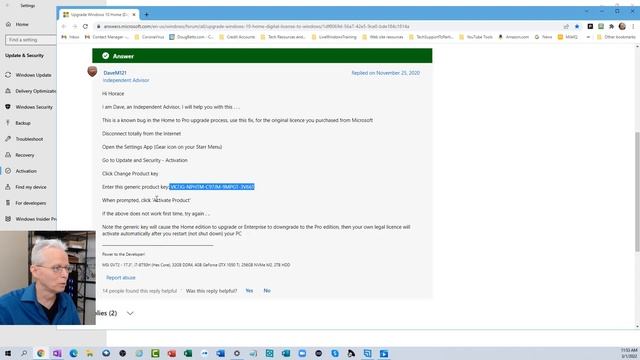Viewport: 640px width, 360px height.
Task: Open the Tech Resources bookmarks folder
Action: click(283, 37)
